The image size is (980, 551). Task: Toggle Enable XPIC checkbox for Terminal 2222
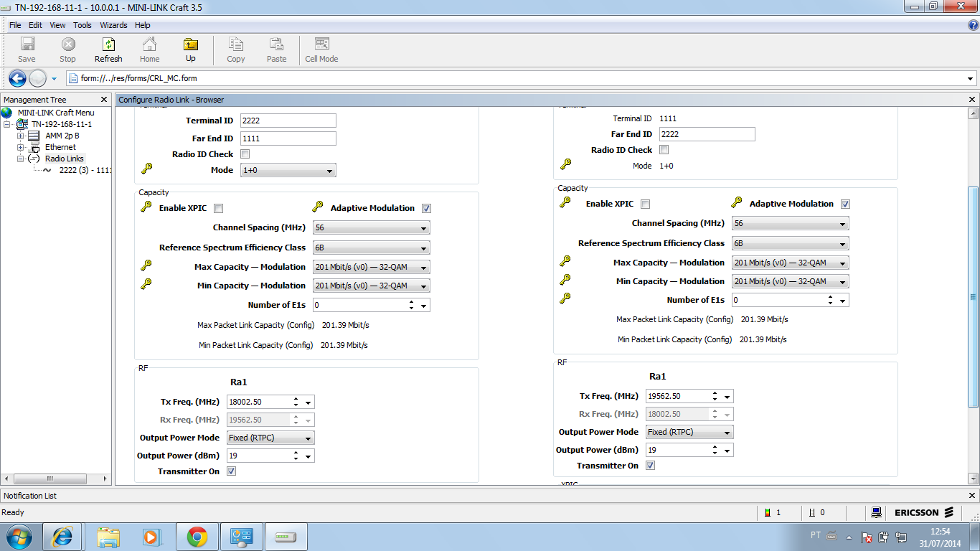click(x=219, y=209)
